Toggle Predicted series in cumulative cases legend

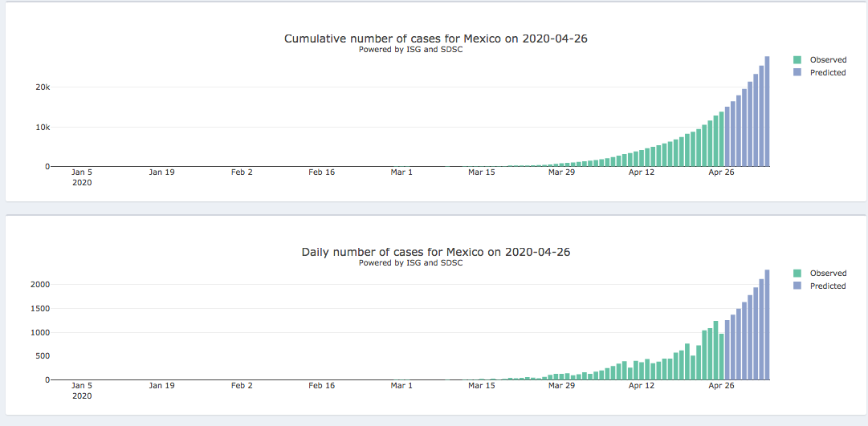(827, 73)
